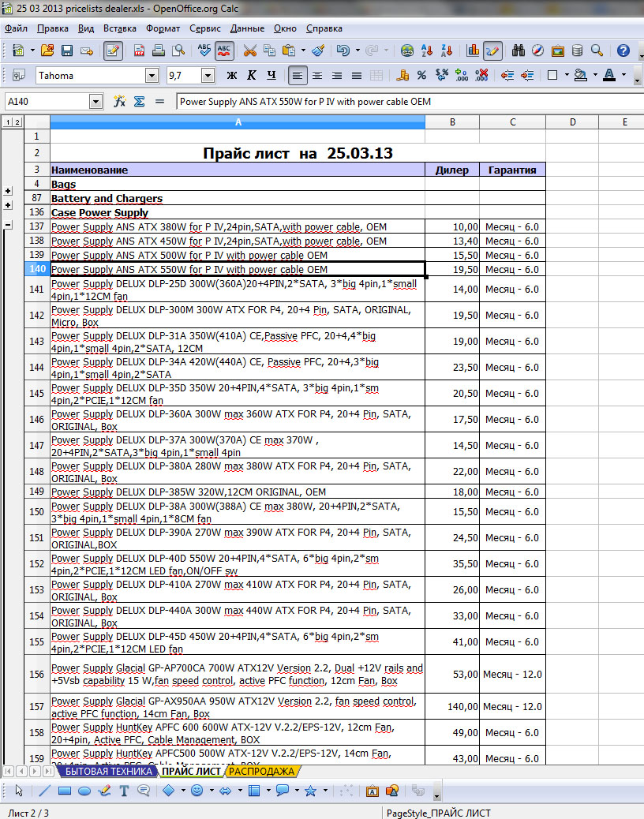Open the Gallery icon
Image resolution: width=644 pixels, height=819 pixels.
(558, 50)
